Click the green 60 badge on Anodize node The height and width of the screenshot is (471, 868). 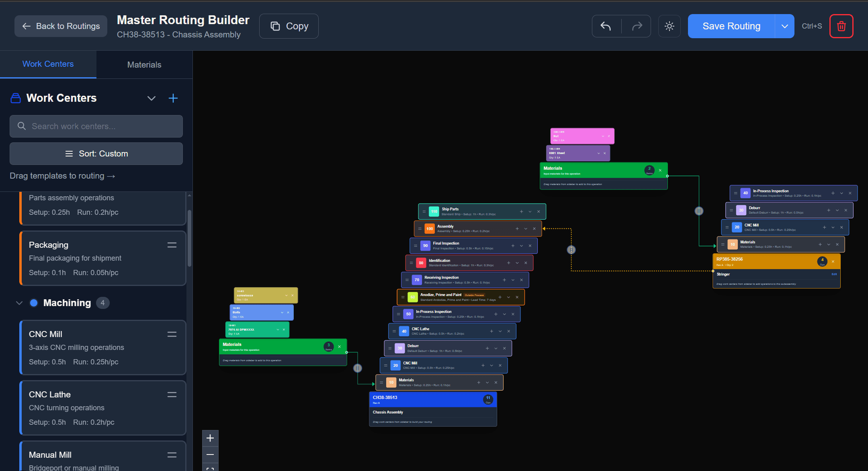pos(413,297)
